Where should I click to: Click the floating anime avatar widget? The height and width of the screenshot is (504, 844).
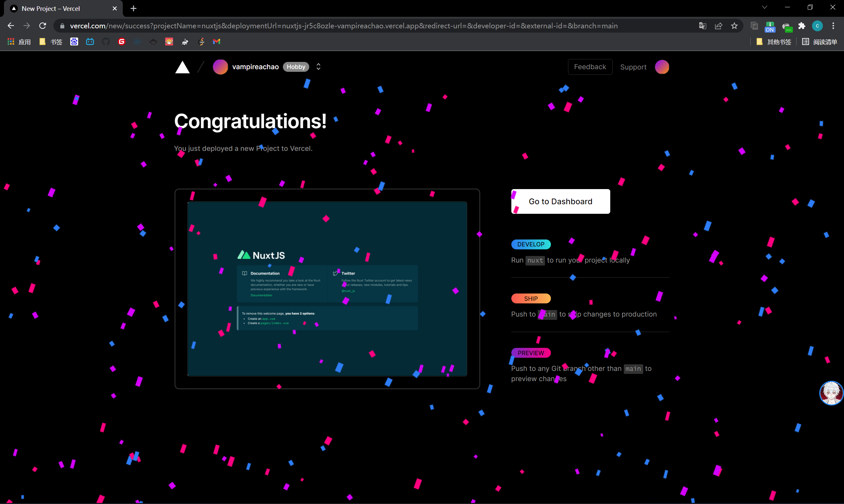831,393
